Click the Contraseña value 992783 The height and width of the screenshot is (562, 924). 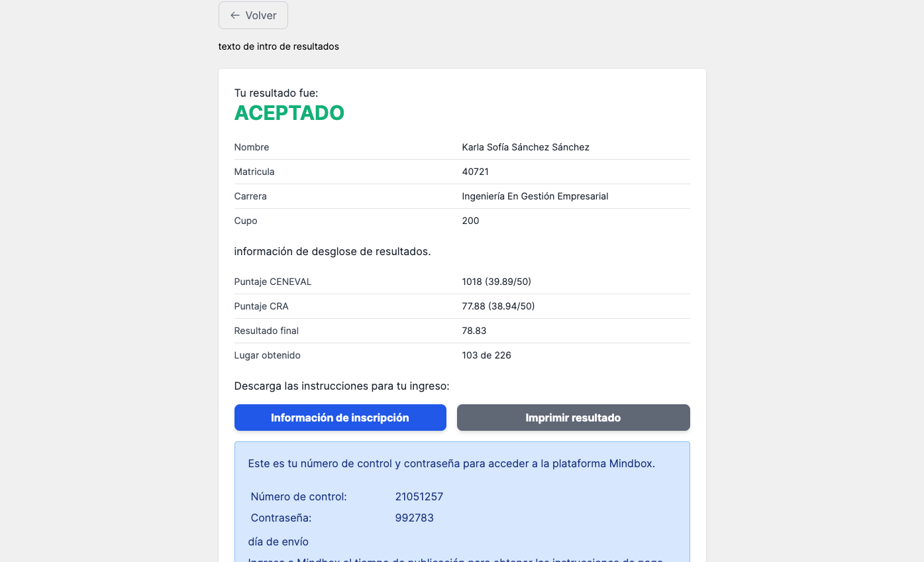[x=415, y=518]
